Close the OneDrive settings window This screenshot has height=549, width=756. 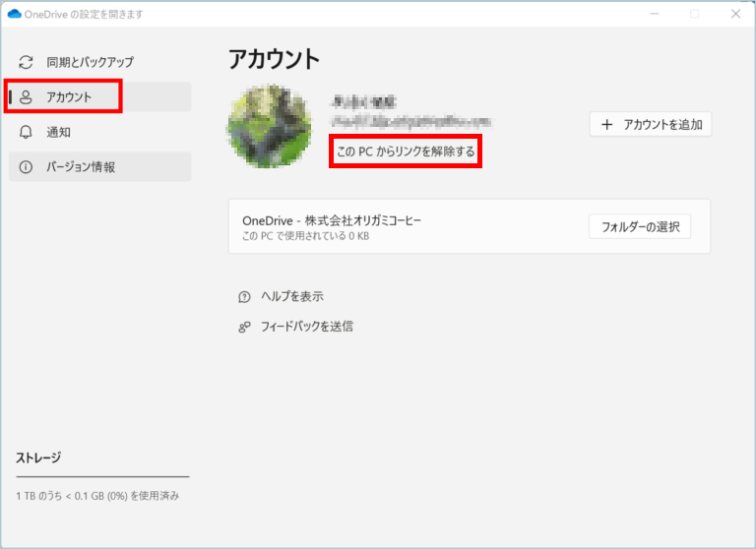[x=735, y=14]
